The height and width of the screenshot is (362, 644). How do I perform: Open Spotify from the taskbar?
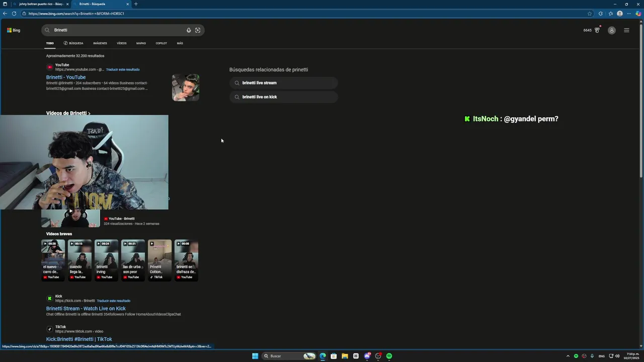point(389,356)
